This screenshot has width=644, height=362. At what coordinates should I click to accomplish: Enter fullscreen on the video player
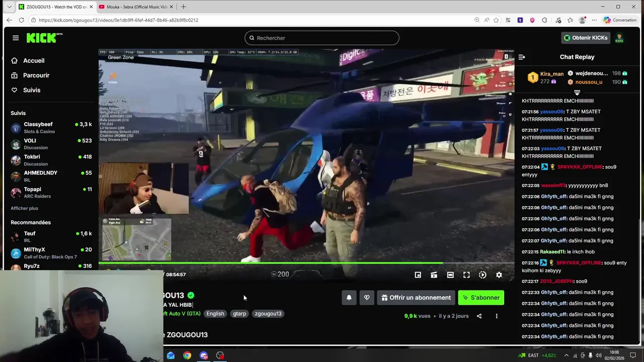[466, 275]
